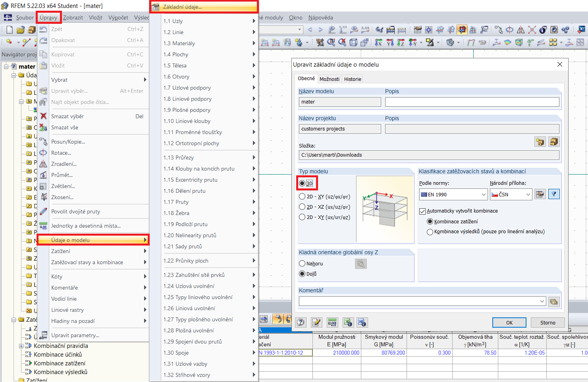Image resolution: width=588 pixels, height=382 pixels.
Task: Click the next arrow in the main toolbar
Action: tap(320, 30)
